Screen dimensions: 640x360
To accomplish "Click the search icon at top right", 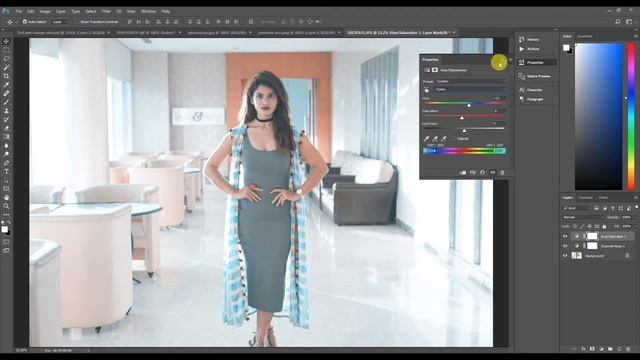I will pos(618,22).
